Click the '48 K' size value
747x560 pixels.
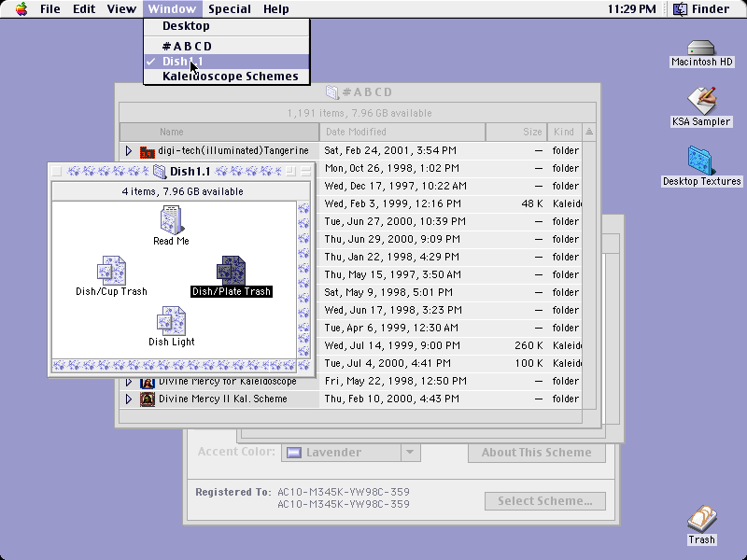coord(532,203)
